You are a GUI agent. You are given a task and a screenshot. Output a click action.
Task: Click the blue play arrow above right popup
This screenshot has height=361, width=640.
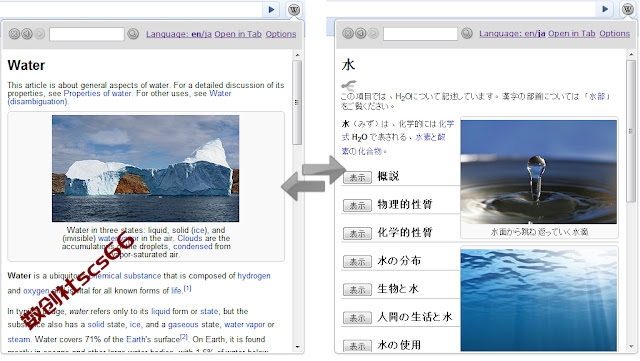[x=605, y=9]
